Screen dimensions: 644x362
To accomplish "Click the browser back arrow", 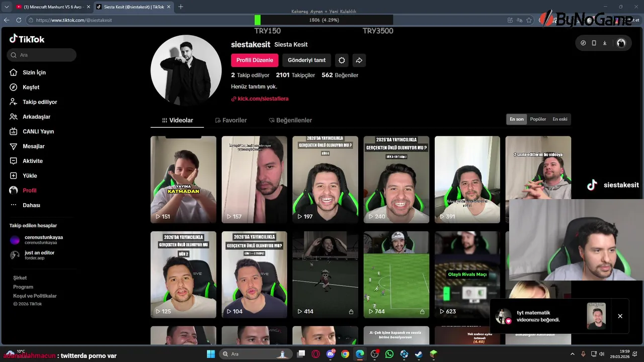I will [7, 20].
